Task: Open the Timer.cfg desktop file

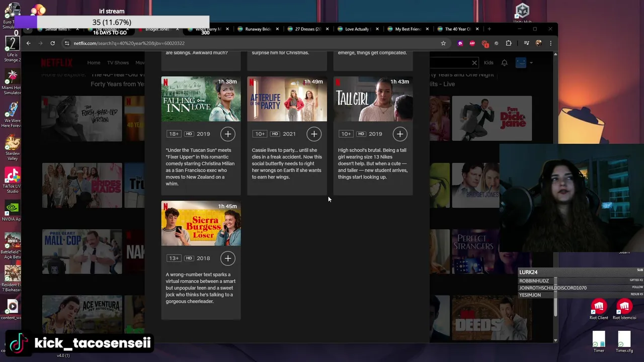Action: 624,342
